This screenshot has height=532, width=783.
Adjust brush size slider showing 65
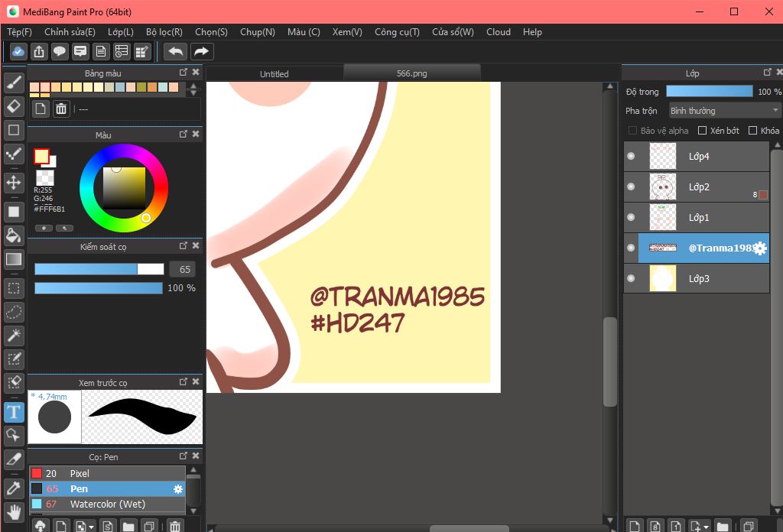[99, 269]
